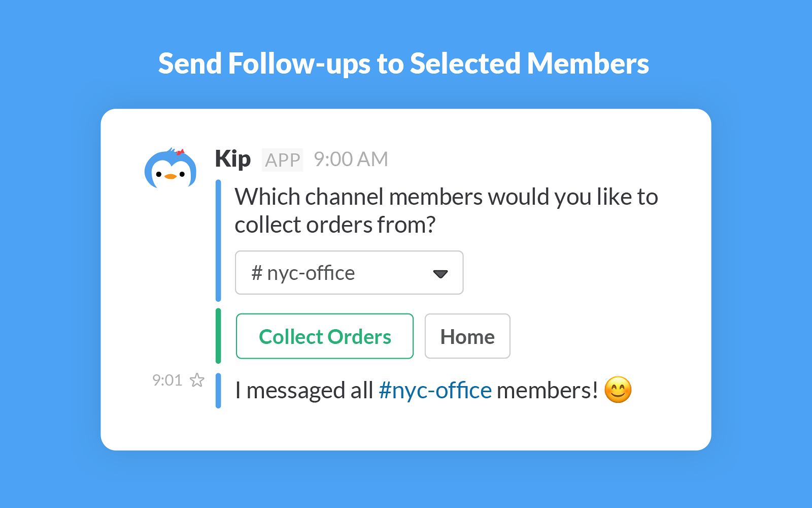812x508 pixels.
Task: Click the red bow on the penguin avatar
Action: tap(180, 152)
